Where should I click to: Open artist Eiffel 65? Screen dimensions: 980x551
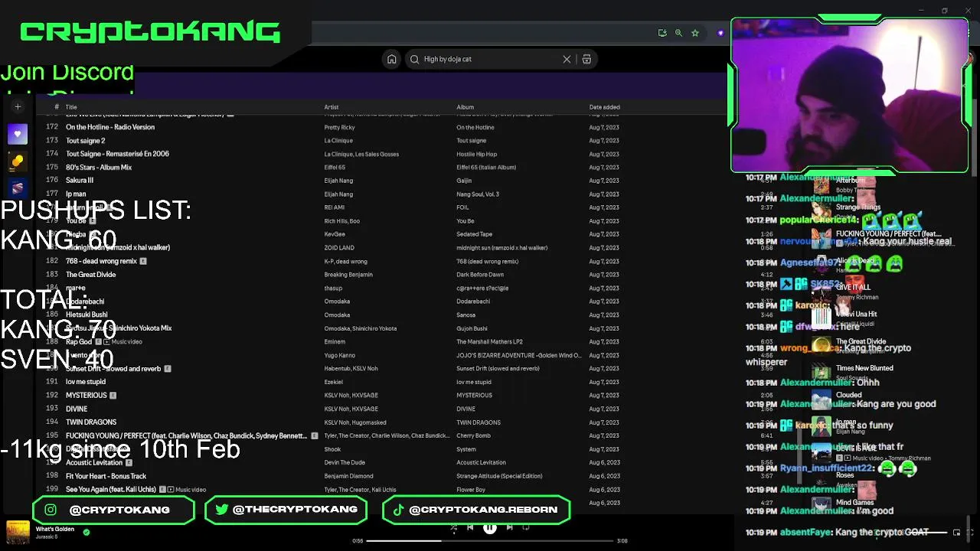pyautogui.click(x=335, y=168)
